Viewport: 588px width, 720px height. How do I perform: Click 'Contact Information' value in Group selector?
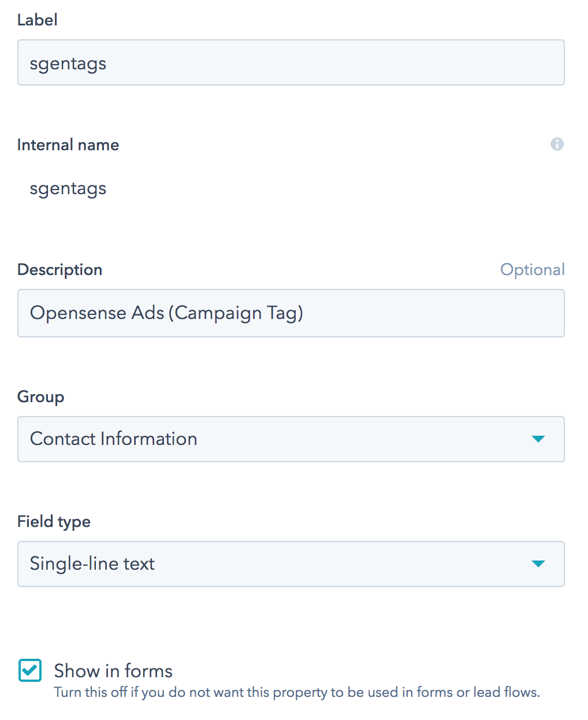click(114, 439)
